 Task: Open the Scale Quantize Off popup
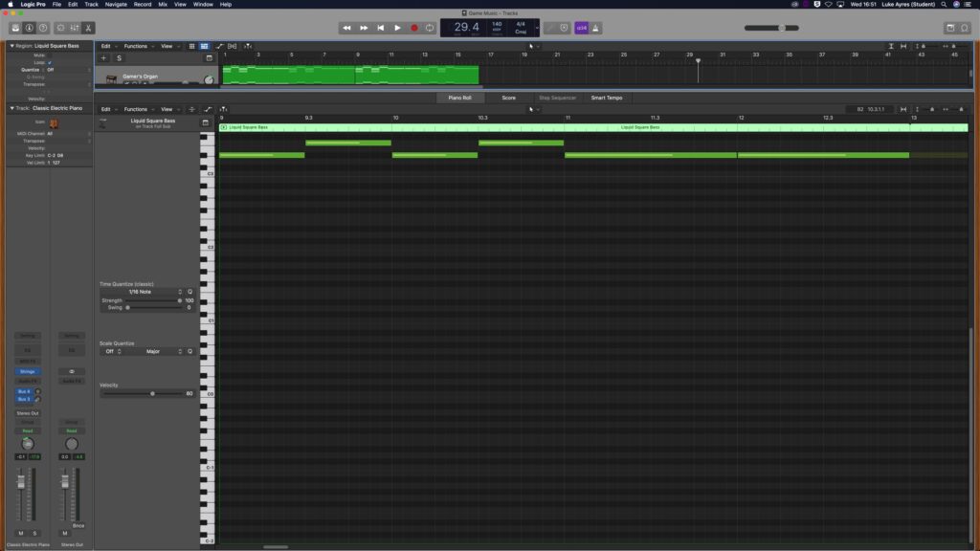113,352
